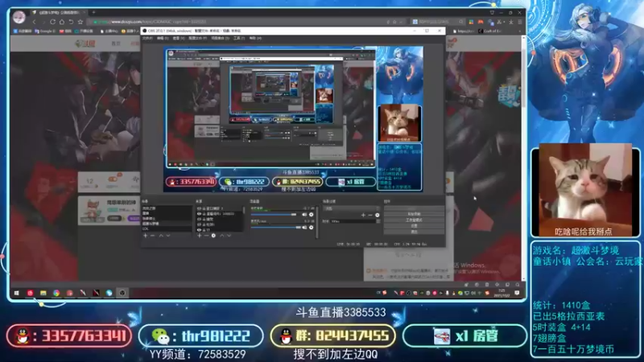Viewport: 644px width, 362px height.
Task: Open transition properties gear icon
Action: click(x=378, y=215)
